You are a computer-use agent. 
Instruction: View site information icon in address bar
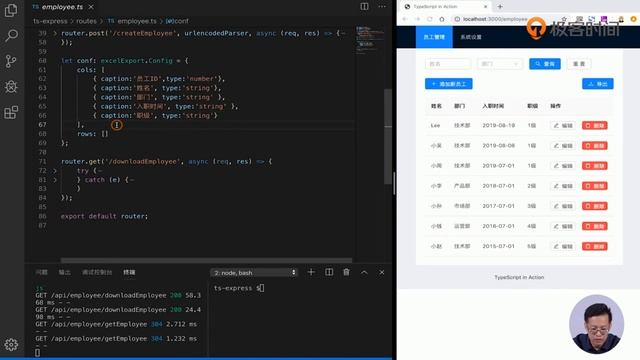click(x=457, y=19)
